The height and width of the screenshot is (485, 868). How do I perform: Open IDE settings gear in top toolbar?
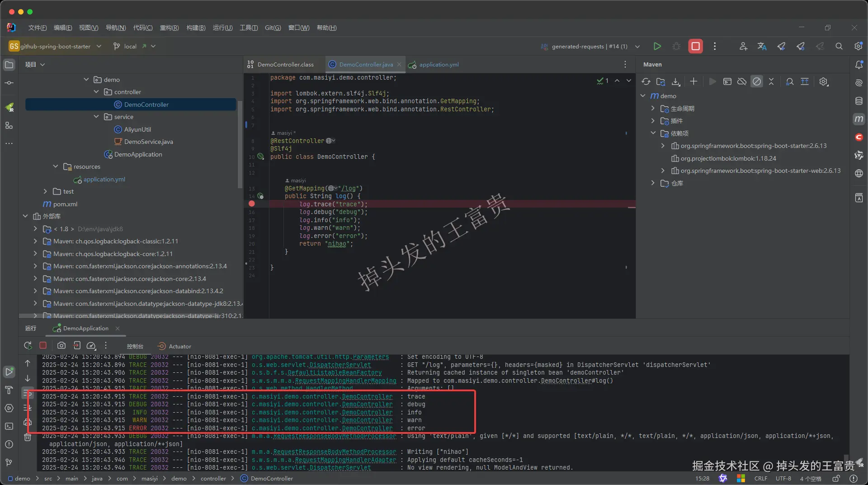pos(858,46)
